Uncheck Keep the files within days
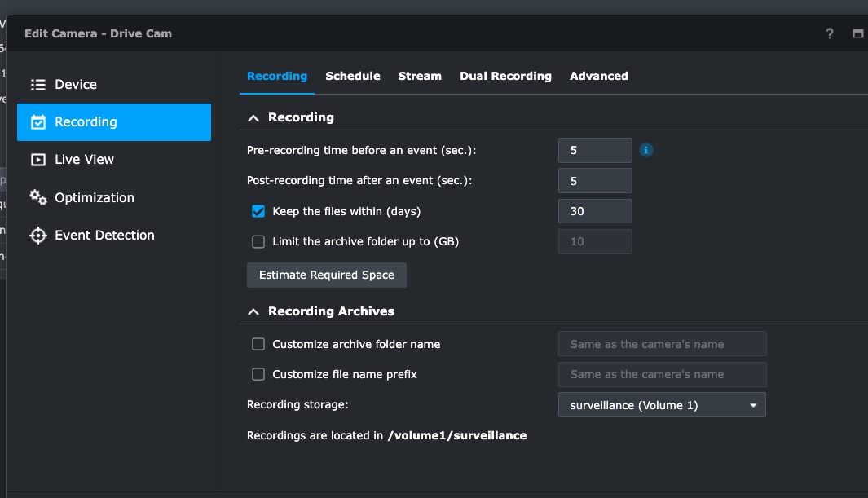Image resolution: width=868 pixels, height=498 pixels. click(x=258, y=210)
